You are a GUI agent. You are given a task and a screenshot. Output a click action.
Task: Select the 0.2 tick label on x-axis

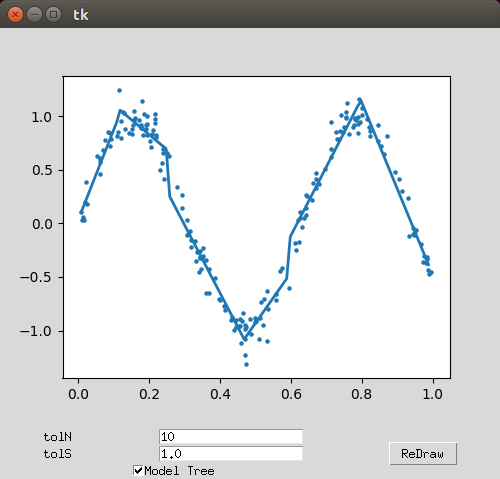pyautogui.click(x=149, y=394)
